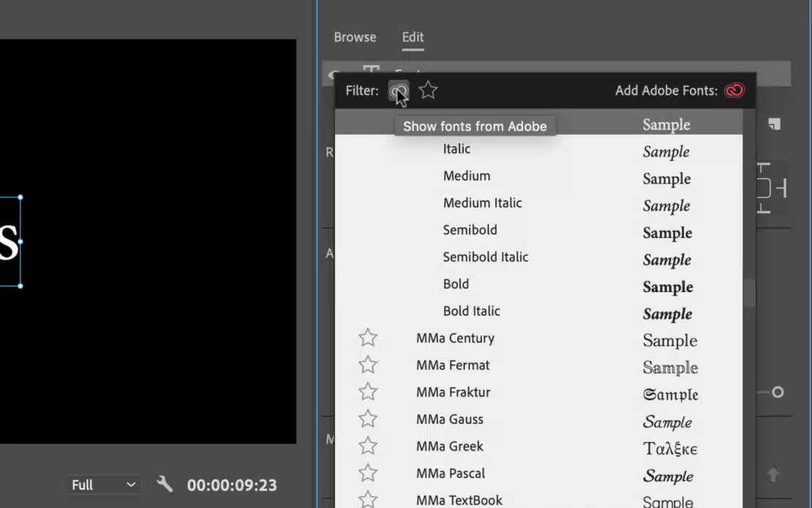Screen dimensions: 812x508
Task: Star the MMa Fraktur font as favorite
Action: [x=368, y=392]
